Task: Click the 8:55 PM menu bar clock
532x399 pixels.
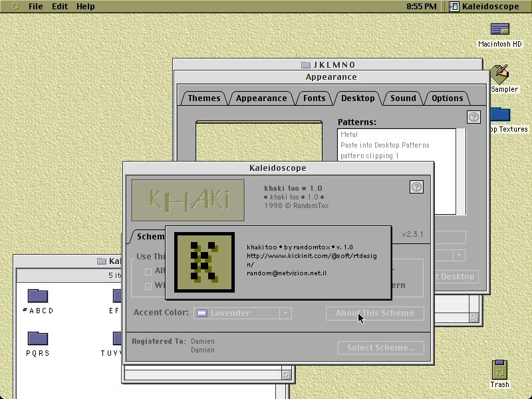Action: (422, 7)
